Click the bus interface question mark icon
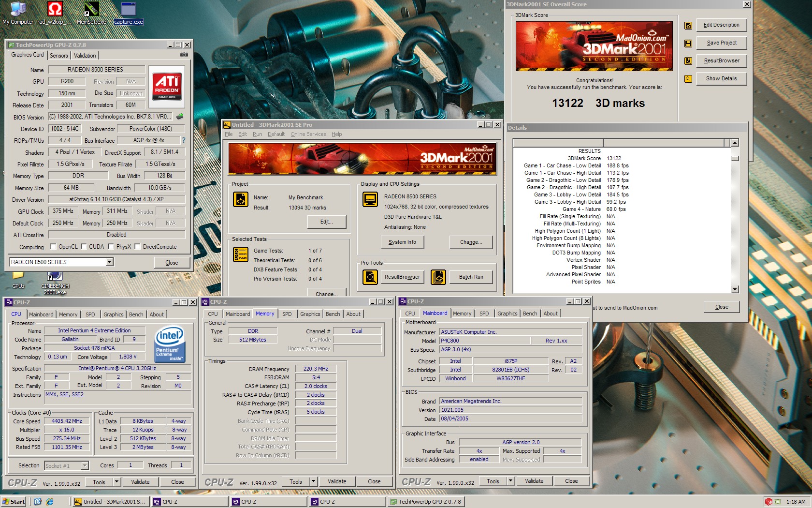Screen dimensions: 812x508 [x=183, y=140]
